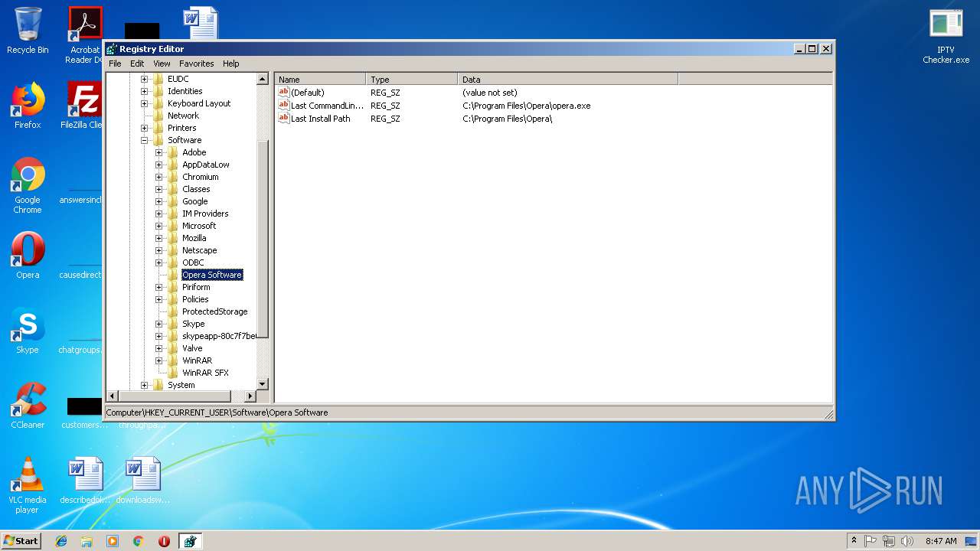Click tree vertical scrollbar down arrow
The image size is (980, 551).
(263, 383)
